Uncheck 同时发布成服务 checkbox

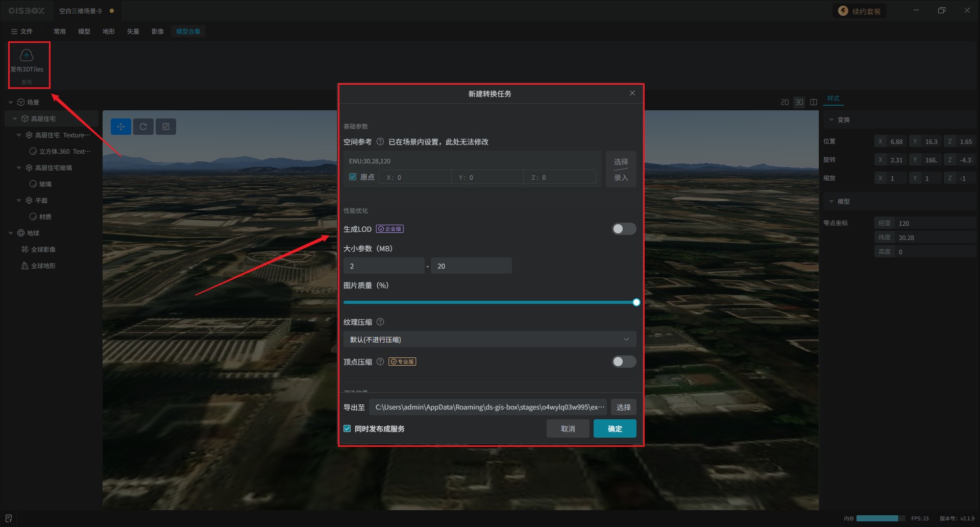pos(348,429)
